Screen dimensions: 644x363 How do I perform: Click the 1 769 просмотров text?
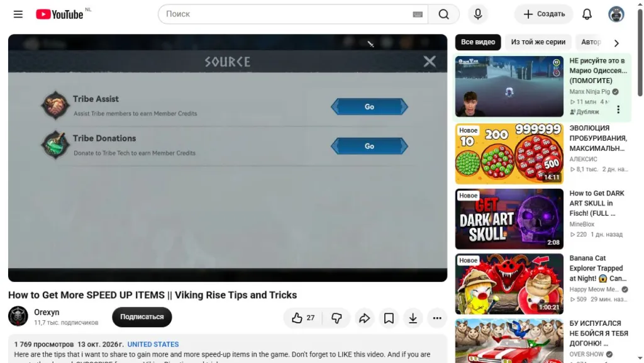pos(44,344)
